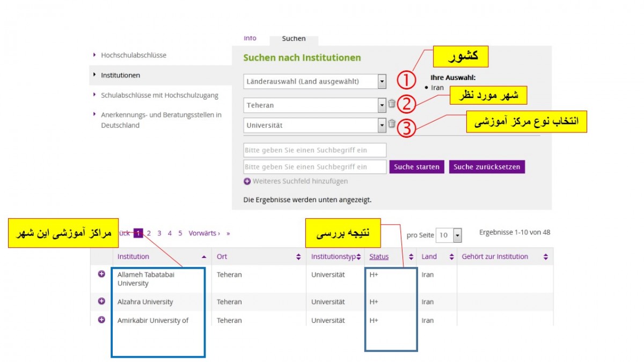This screenshot has height=362, width=644.
Task: Remove the Universität filter using trash icon
Action: pyautogui.click(x=392, y=124)
